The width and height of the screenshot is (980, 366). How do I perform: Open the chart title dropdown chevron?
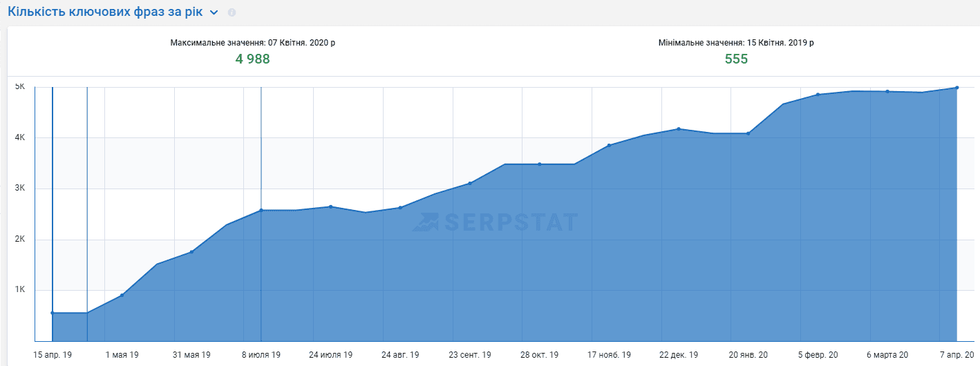[x=214, y=13]
